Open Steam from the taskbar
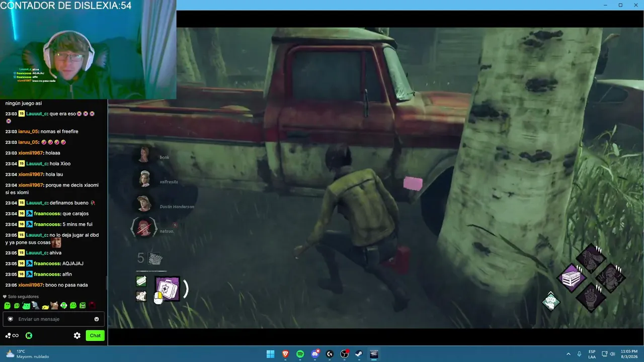 [359, 354]
